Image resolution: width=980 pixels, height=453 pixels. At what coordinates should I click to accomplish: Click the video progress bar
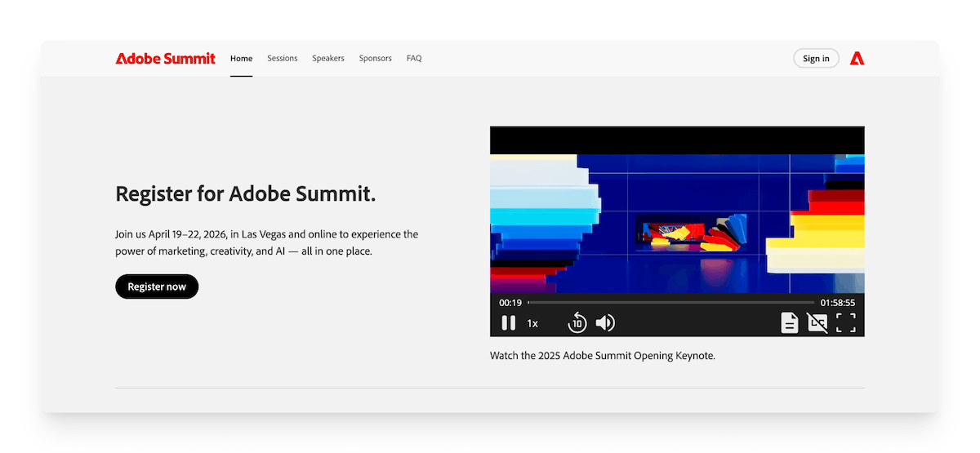pyautogui.click(x=670, y=303)
